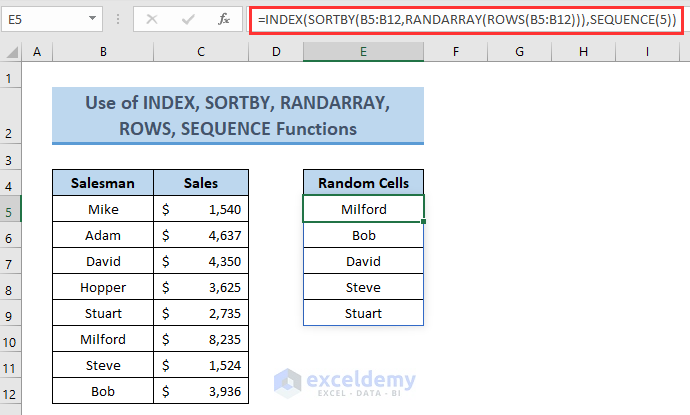Viewport: 690px width, 415px height.
Task: Click the Name Box showing E5
Action: click(45, 19)
